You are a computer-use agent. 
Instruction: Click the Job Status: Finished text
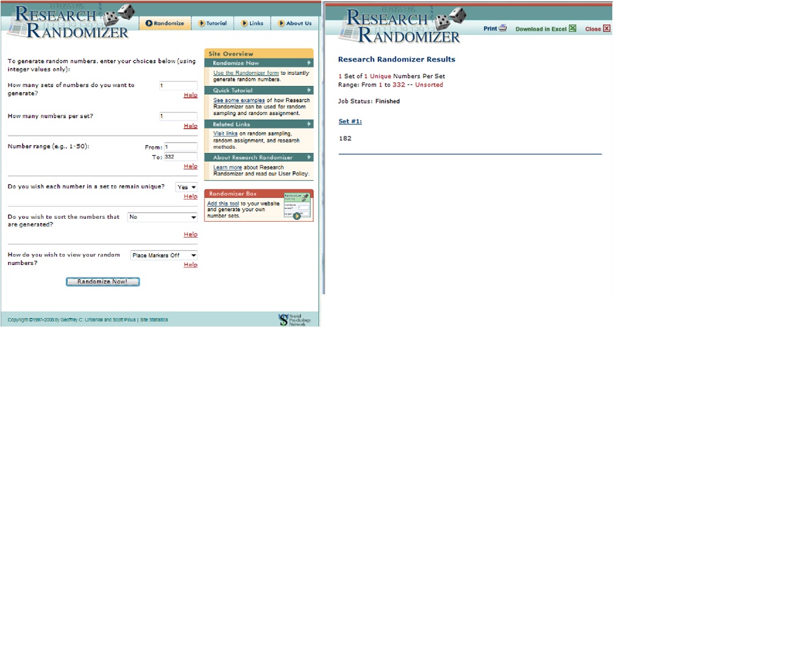(x=369, y=101)
